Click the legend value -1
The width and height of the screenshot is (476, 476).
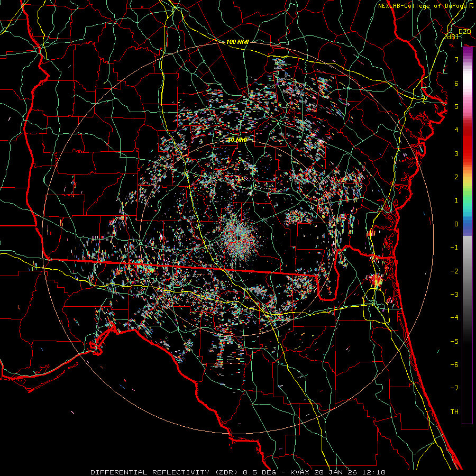[454, 247]
